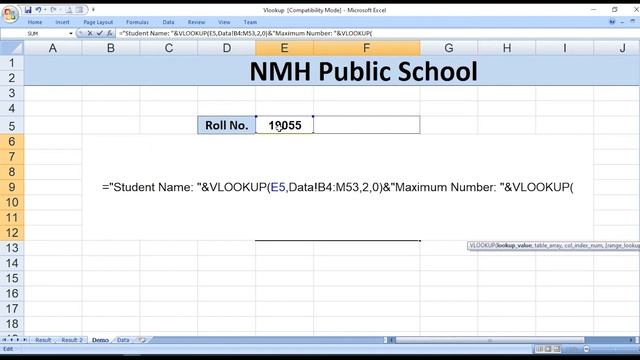The width and height of the screenshot is (640, 360).
Task: Select row 13 header
Action: 12,248
